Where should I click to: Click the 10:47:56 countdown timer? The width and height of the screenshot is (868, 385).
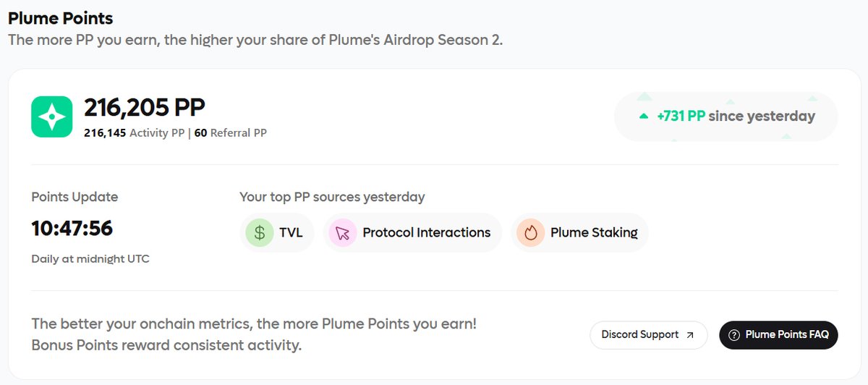(x=72, y=229)
